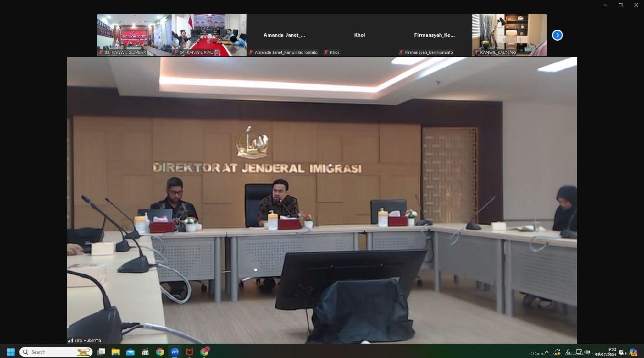Open Media Player Classic 321 icon

[145, 352]
